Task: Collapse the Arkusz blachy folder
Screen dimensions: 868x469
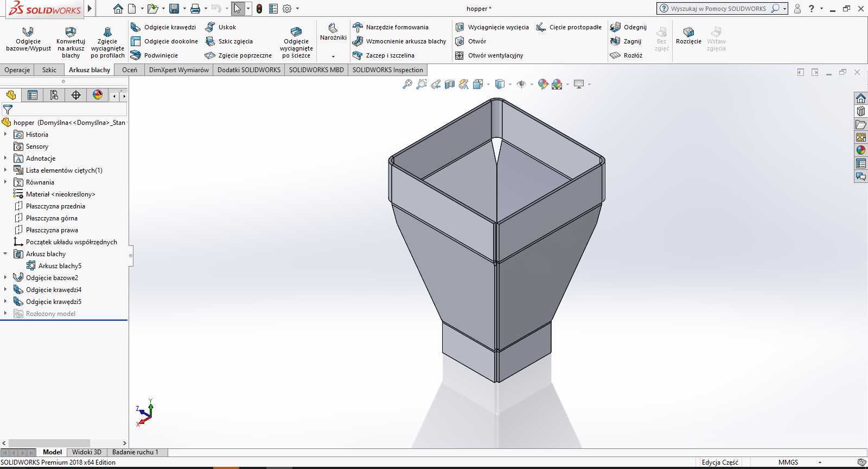Action: (5, 253)
